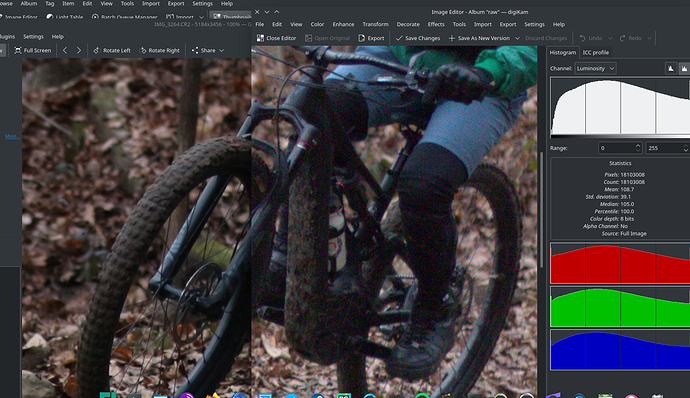Open the Channel Luminosity dropdown
690x398 pixels.
click(x=595, y=68)
